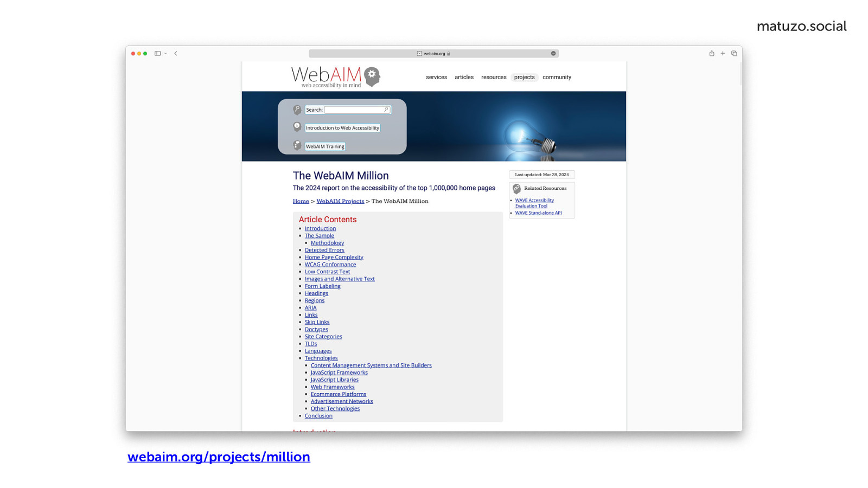Open the sidebar dropdown chevron
Screen dimensions: 868x488
coord(165,53)
